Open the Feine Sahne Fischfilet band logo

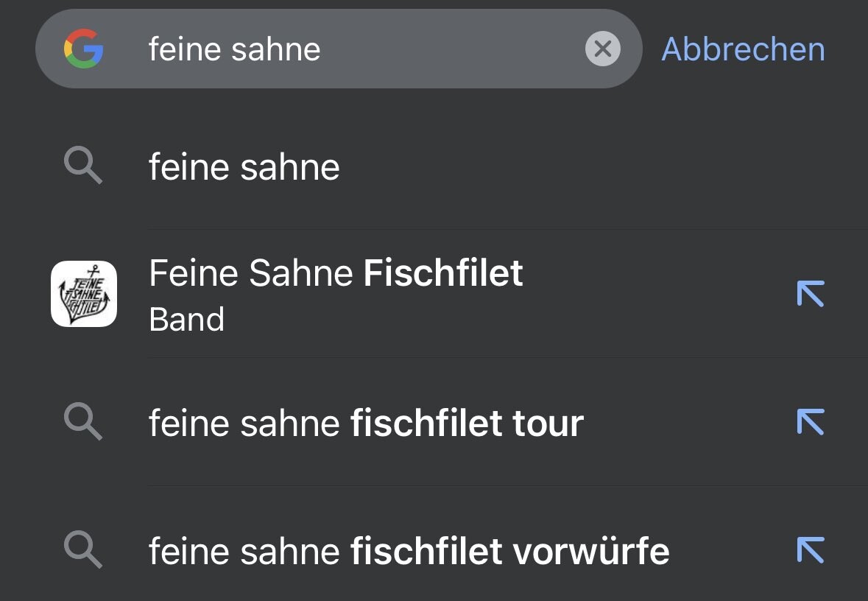(x=84, y=294)
